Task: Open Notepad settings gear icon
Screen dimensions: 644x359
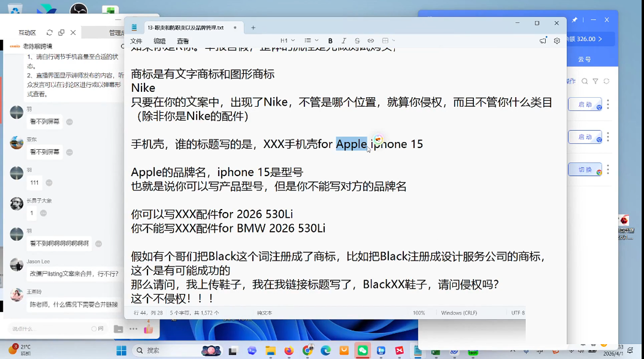Action: [557, 41]
